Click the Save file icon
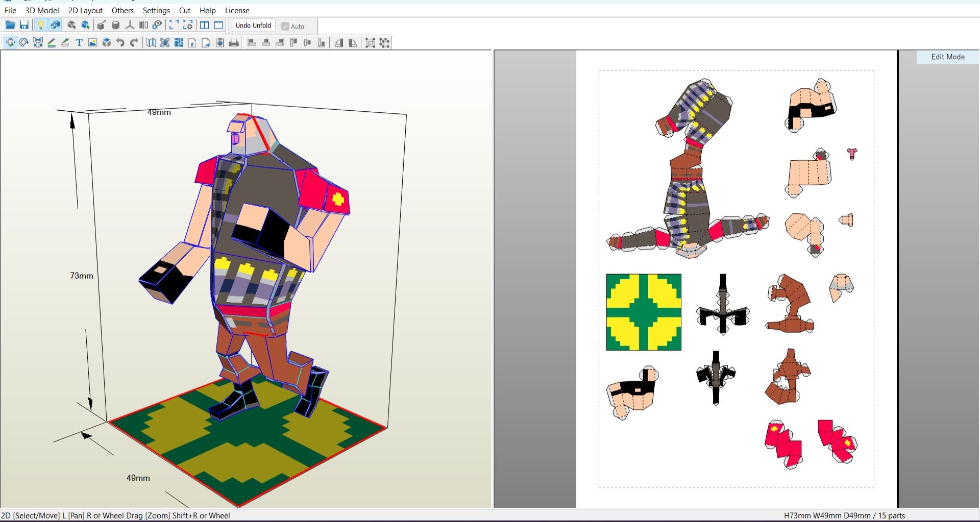980x522 pixels. [24, 24]
